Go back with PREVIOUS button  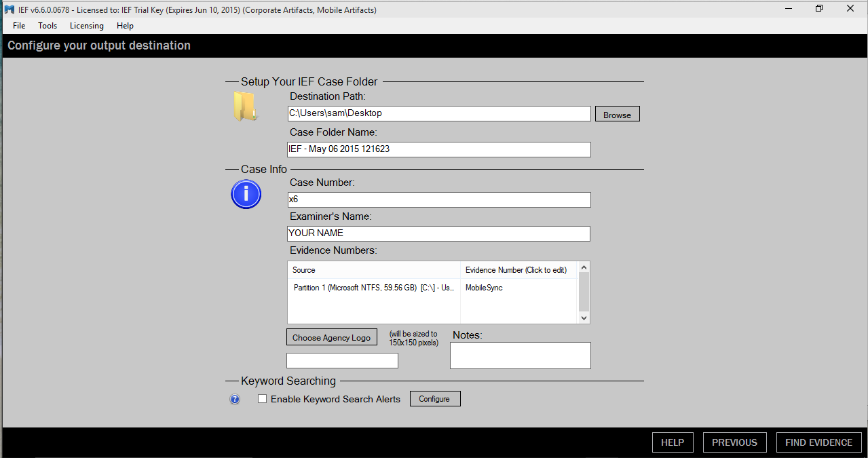734,442
